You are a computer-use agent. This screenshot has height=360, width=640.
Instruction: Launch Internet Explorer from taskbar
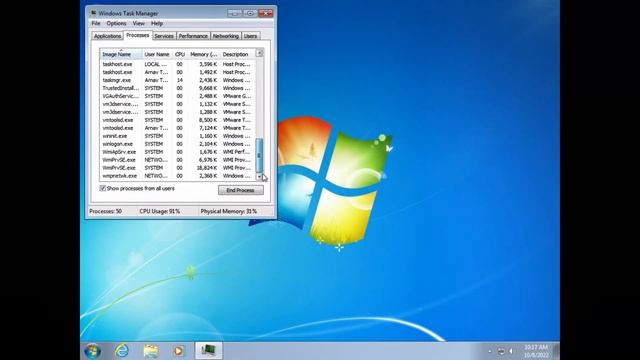coord(122,351)
